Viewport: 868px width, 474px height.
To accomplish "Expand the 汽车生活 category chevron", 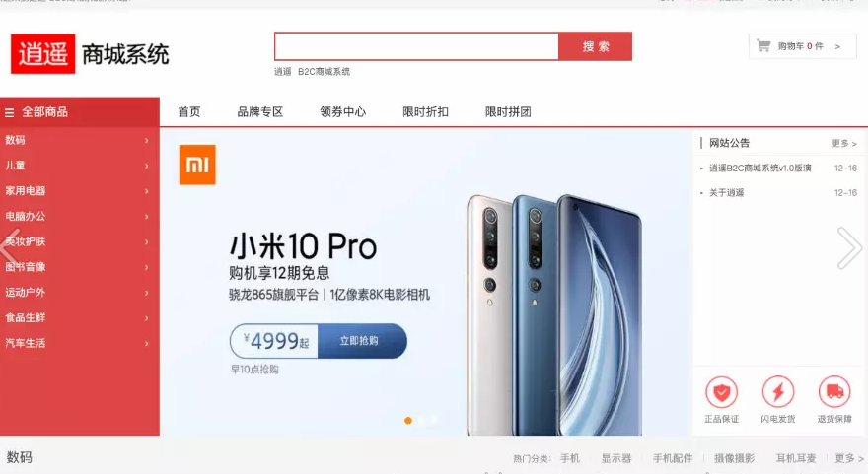I will click(147, 344).
